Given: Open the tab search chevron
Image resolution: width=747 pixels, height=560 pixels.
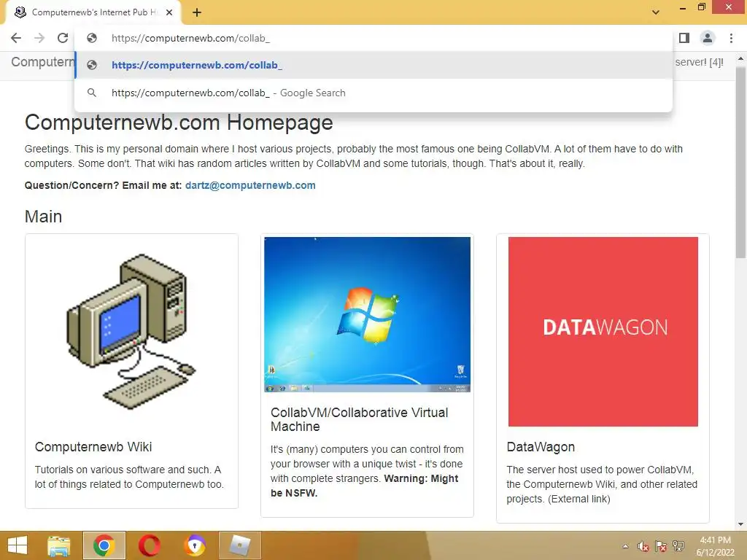Looking at the screenshot, I should click(x=656, y=12).
